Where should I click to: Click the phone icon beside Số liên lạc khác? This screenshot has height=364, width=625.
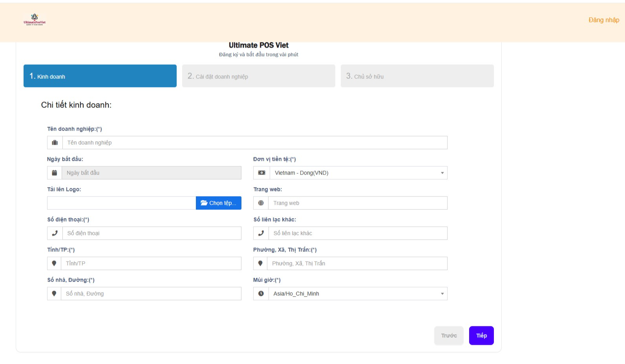pos(261,233)
